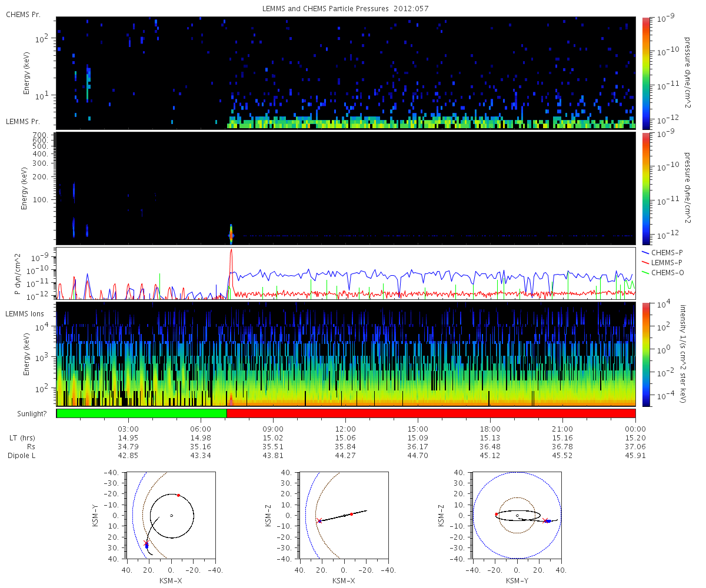This screenshot has width=706, height=588.
Task: Click the green sunlight bar segment
Action: (142, 413)
